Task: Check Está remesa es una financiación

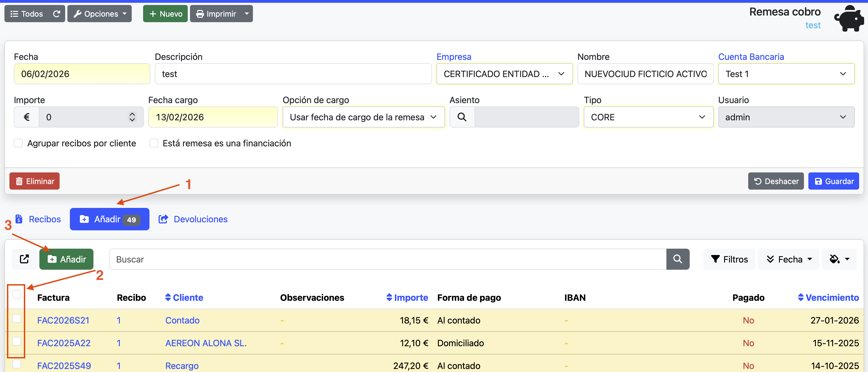Action: pos(154,143)
